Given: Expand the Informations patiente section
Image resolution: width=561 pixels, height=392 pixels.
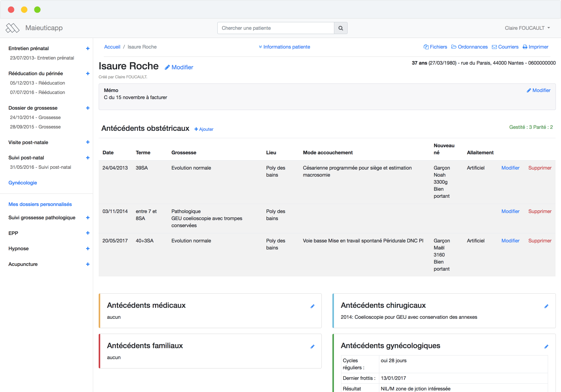Looking at the screenshot, I should [x=284, y=47].
